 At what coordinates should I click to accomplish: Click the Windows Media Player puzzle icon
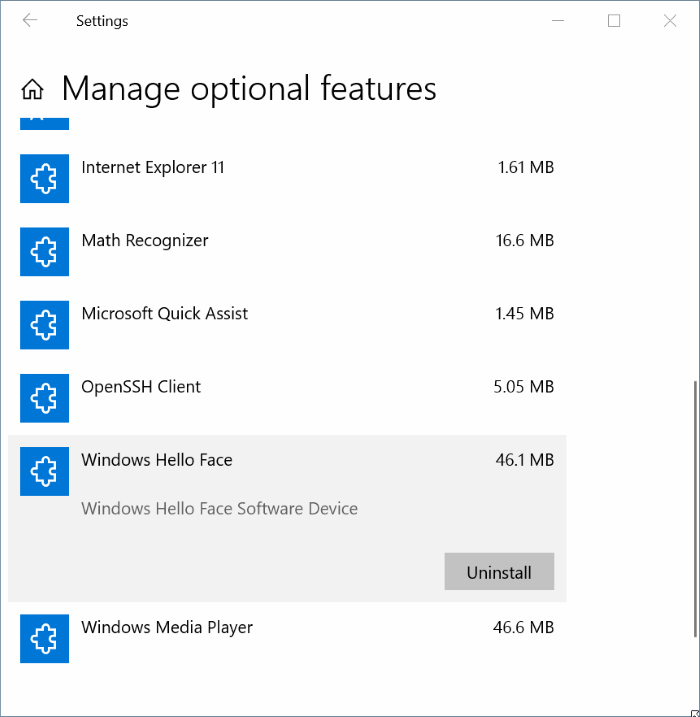(44, 638)
